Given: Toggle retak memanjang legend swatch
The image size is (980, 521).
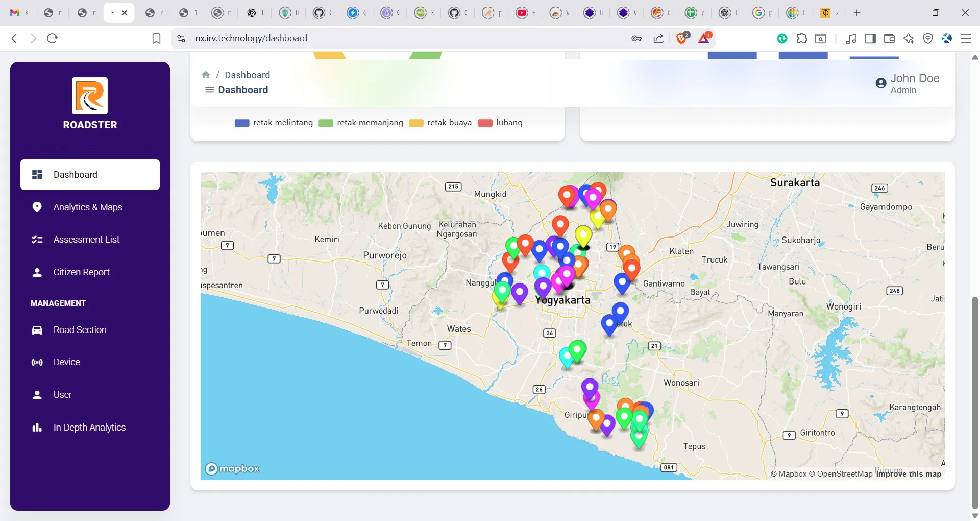Looking at the screenshot, I should coord(326,123).
